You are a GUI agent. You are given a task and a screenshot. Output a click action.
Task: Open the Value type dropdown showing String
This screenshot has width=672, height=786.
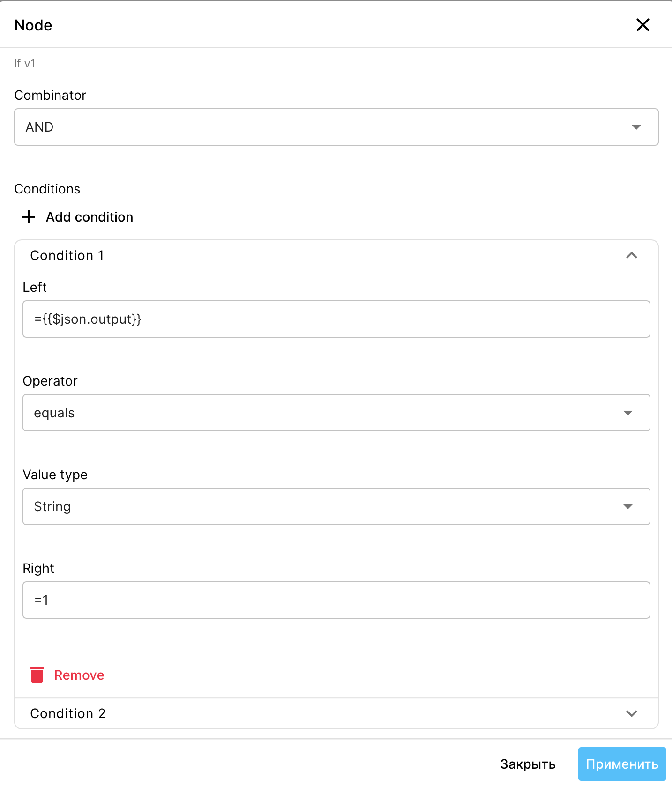tap(336, 506)
